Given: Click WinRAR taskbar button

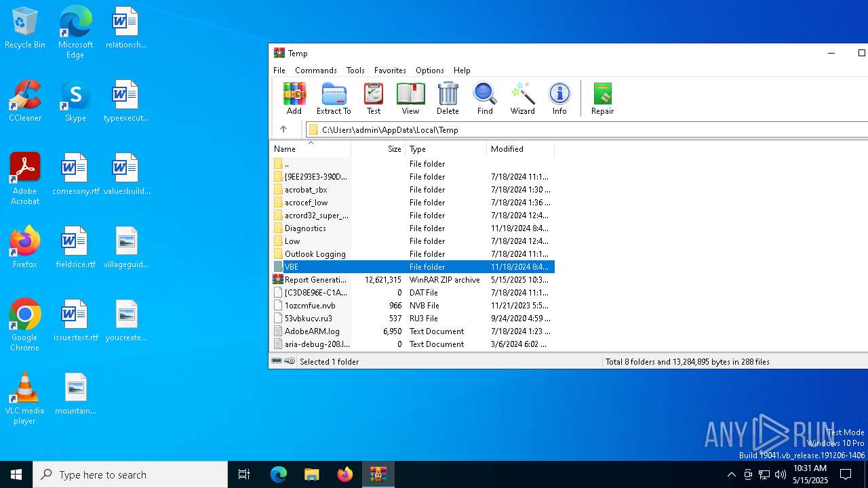Looking at the screenshot, I should point(378,474).
